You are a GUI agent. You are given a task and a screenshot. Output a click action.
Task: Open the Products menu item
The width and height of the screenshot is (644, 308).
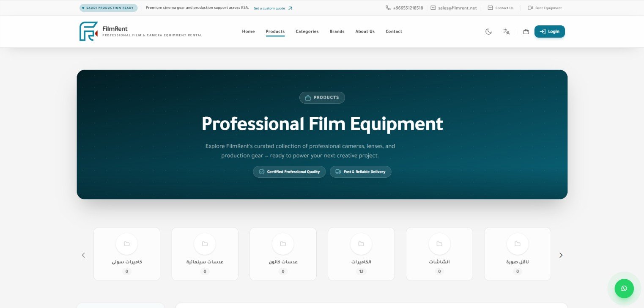tap(275, 31)
